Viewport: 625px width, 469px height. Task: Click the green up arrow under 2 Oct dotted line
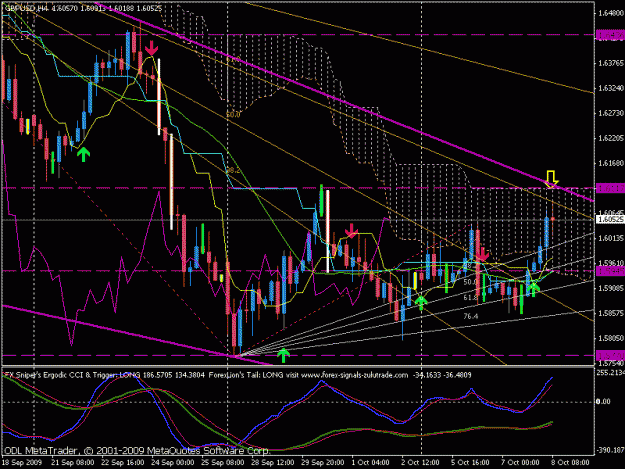click(x=421, y=302)
